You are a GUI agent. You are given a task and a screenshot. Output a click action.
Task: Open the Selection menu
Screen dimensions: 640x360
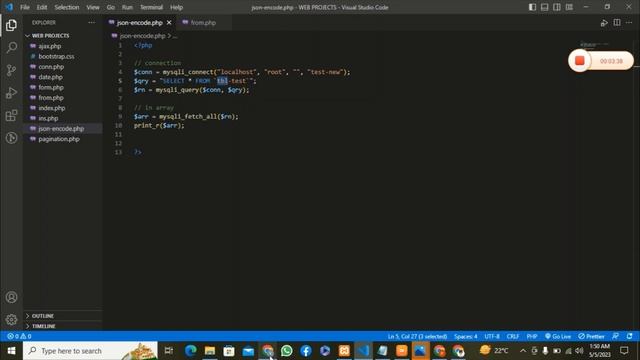pyautogui.click(x=67, y=7)
